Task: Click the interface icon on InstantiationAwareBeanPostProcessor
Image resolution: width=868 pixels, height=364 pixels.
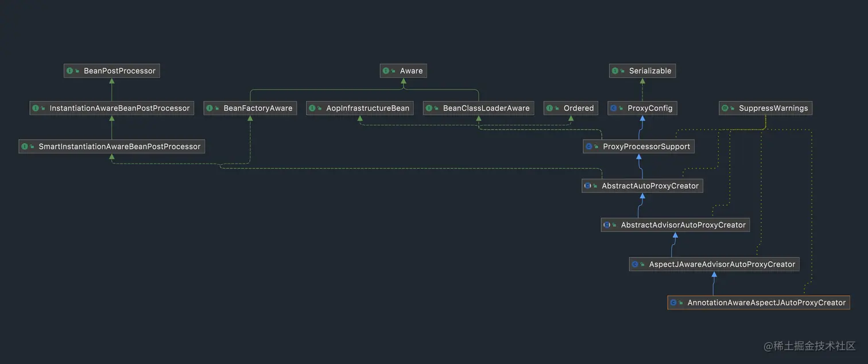Action: point(36,108)
